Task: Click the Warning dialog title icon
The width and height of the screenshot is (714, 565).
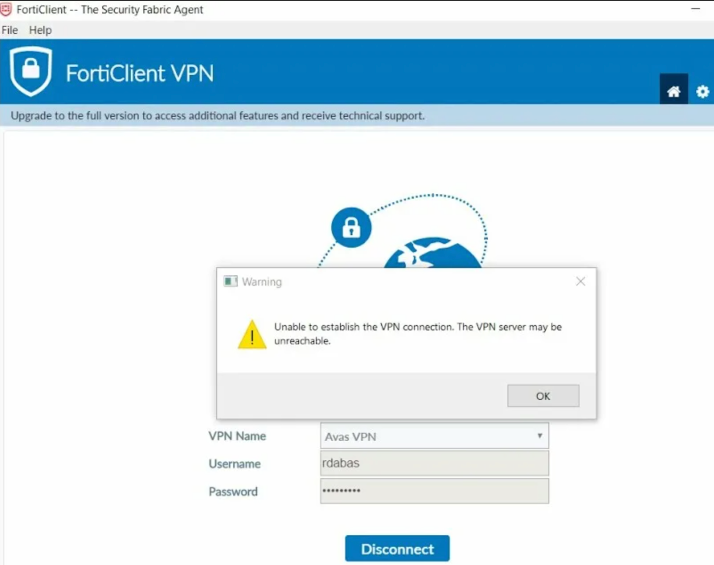Action: pos(230,281)
